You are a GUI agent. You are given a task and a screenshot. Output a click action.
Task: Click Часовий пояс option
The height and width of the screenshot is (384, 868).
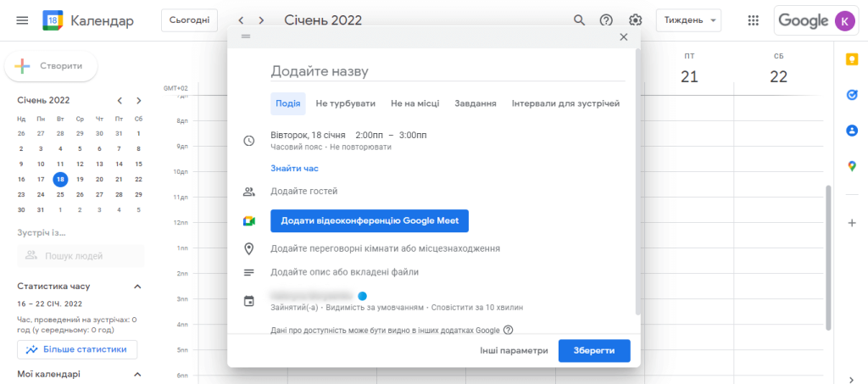297,147
